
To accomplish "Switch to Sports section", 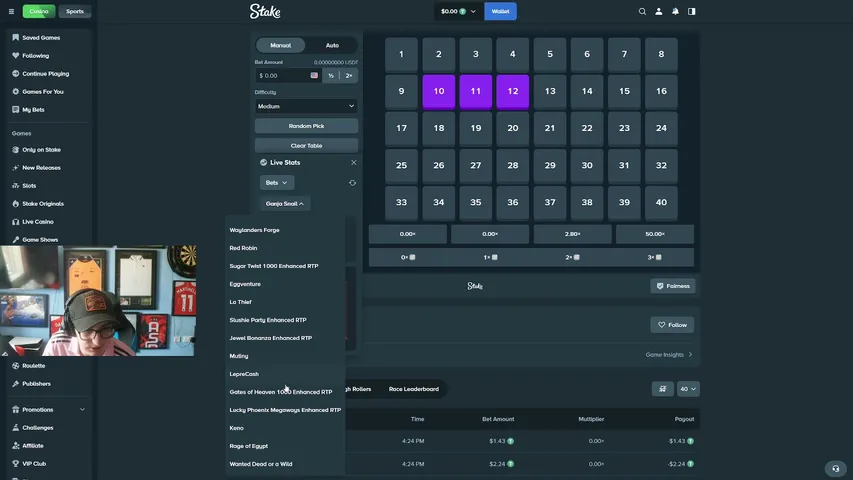I will coord(75,11).
